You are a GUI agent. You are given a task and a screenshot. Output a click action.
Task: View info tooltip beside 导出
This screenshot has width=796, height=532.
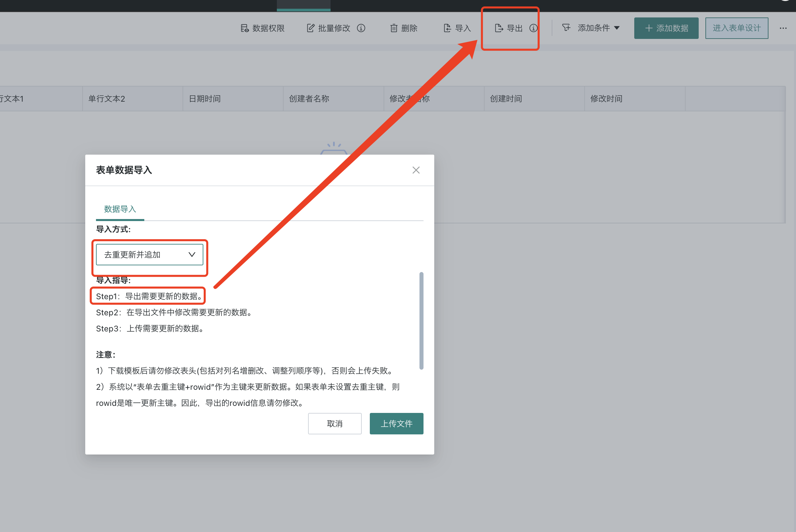tap(534, 29)
